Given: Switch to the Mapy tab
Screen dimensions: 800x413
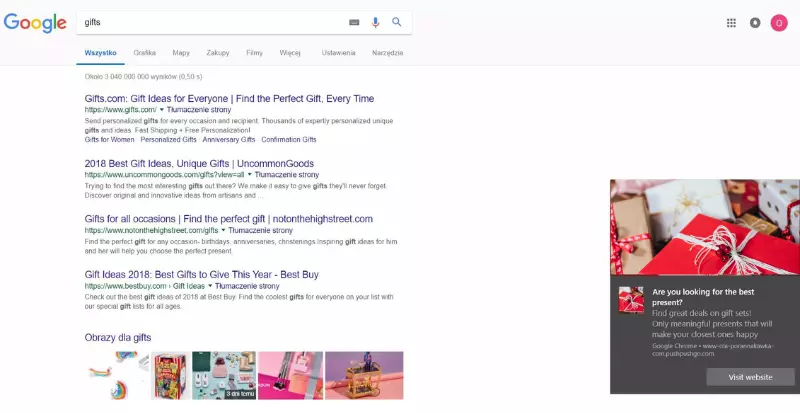Looking at the screenshot, I should point(181,53).
